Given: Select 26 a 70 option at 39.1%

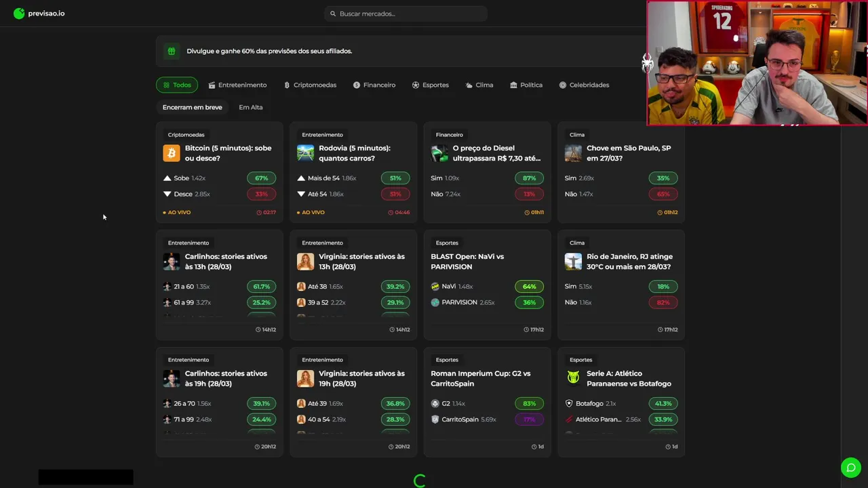Looking at the screenshot, I should click(261, 403).
